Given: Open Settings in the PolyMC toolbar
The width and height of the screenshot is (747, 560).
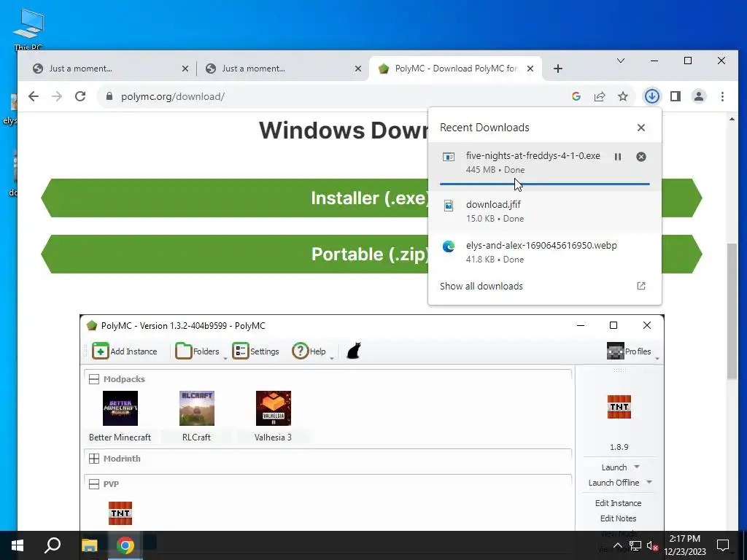Looking at the screenshot, I should [255, 351].
